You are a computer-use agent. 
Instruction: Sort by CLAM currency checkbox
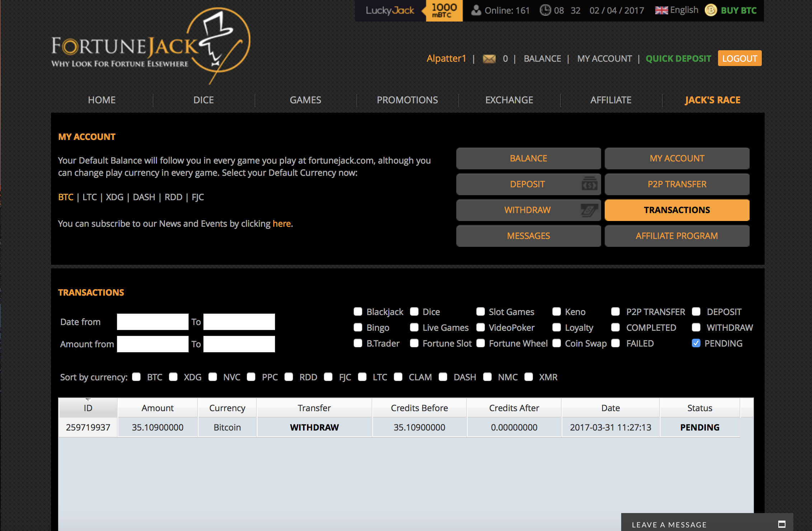[x=398, y=377]
